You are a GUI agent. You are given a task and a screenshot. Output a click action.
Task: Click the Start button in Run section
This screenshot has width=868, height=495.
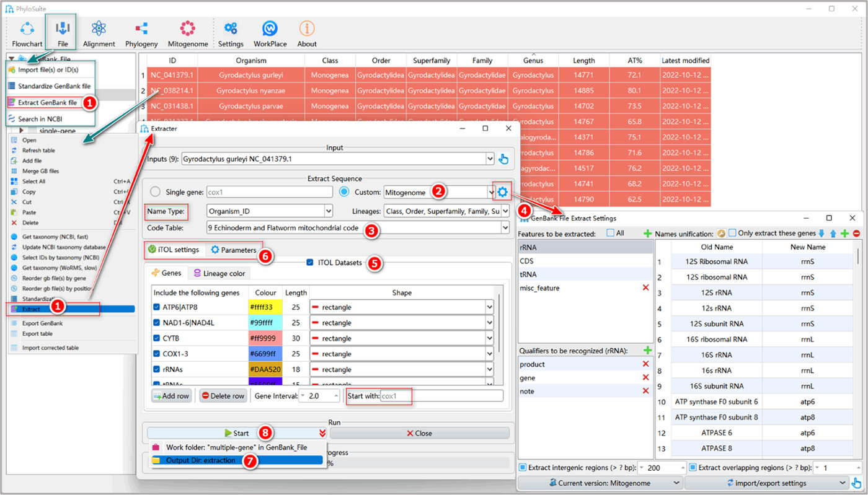236,433
